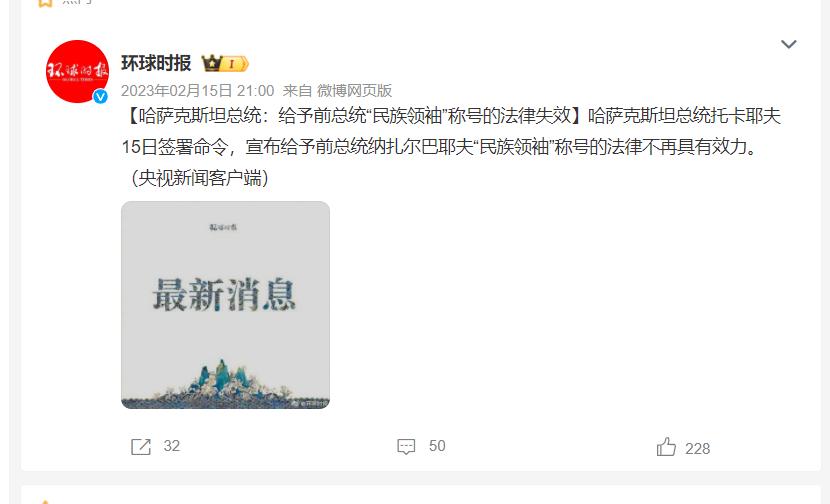Click the blue verified badge on avatar
Screen dimensions: 830x504
click(x=100, y=96)
